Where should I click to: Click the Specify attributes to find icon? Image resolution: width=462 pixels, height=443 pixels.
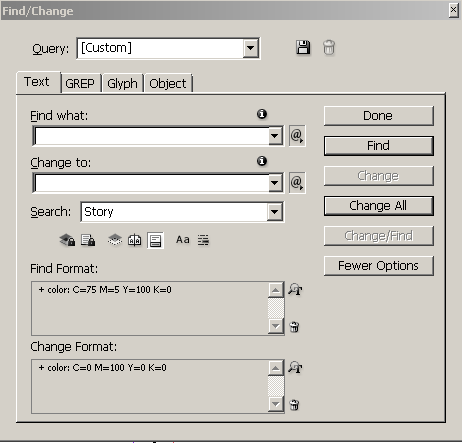(x=295, y=289)
